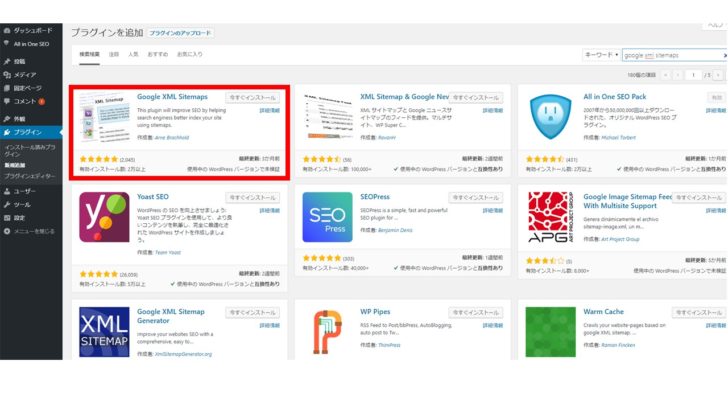This screenshot has width=728, height=410.
Task: Click the APG Google Image Sitemap logo
Action: click(551, 217)
